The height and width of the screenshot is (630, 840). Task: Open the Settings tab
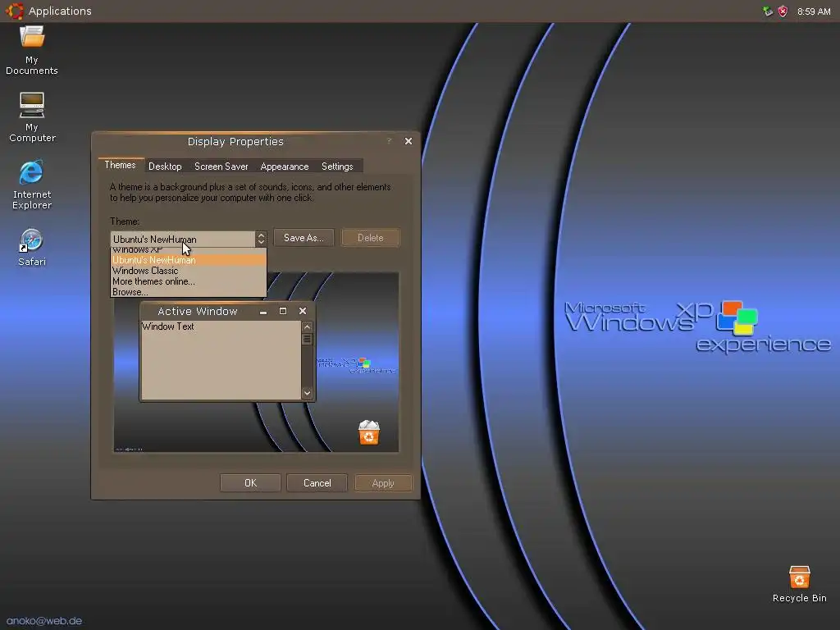337,167
